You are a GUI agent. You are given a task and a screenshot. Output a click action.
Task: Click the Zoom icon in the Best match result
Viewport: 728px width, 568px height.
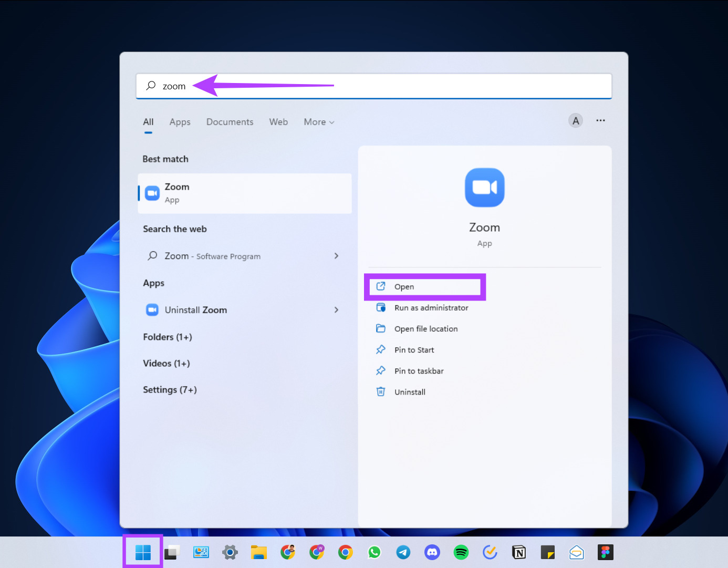152,193
